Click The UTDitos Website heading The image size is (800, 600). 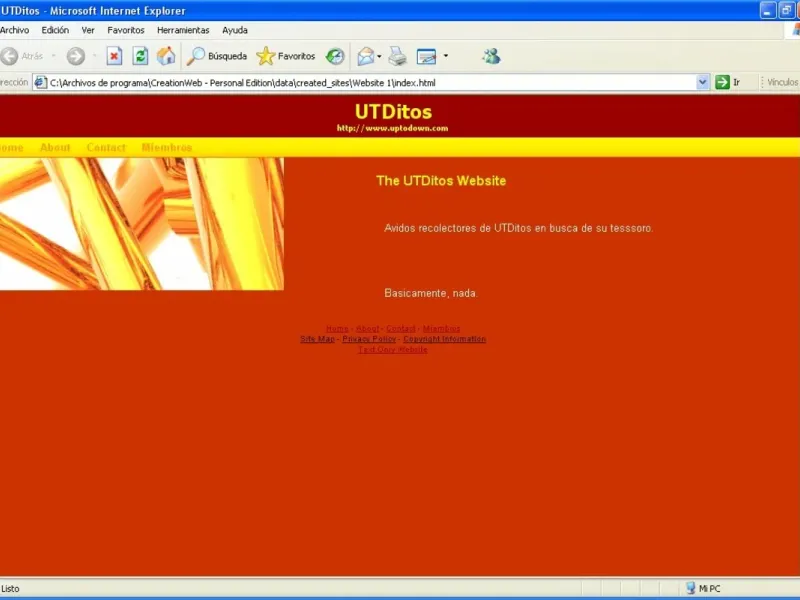(x=441, y=181)
